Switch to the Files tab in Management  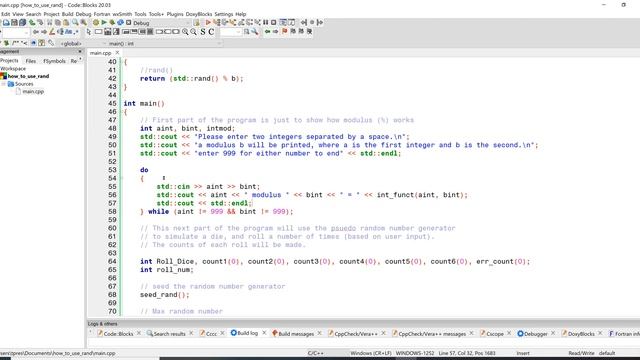(31, 61)
